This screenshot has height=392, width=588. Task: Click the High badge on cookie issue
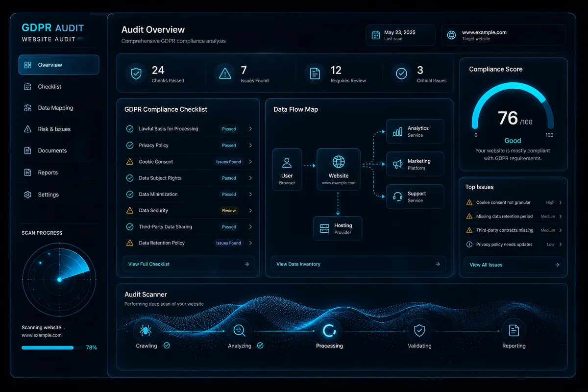pos(550,202)
